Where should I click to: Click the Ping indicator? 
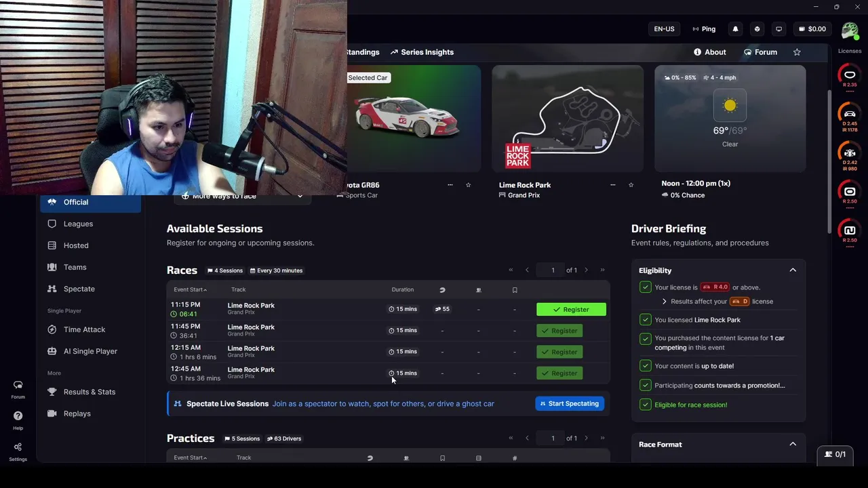(704, 29)
